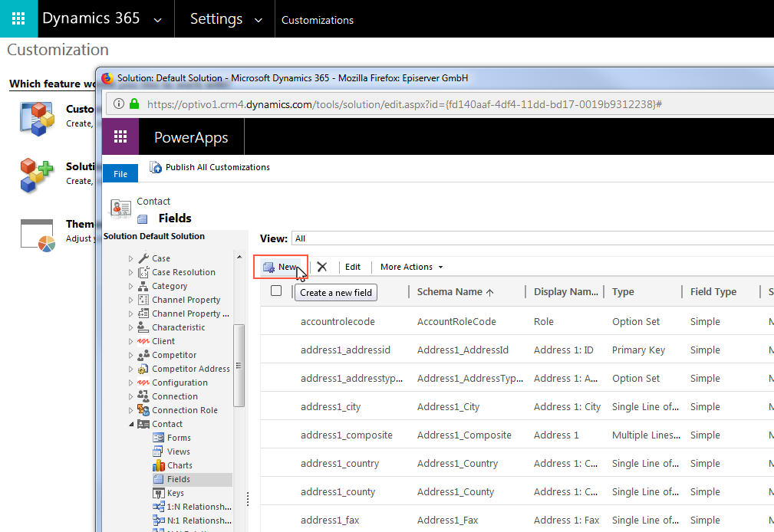Click the Client epi icon
The height and width of the screenshot is (532, 774).
coord(143,341)
